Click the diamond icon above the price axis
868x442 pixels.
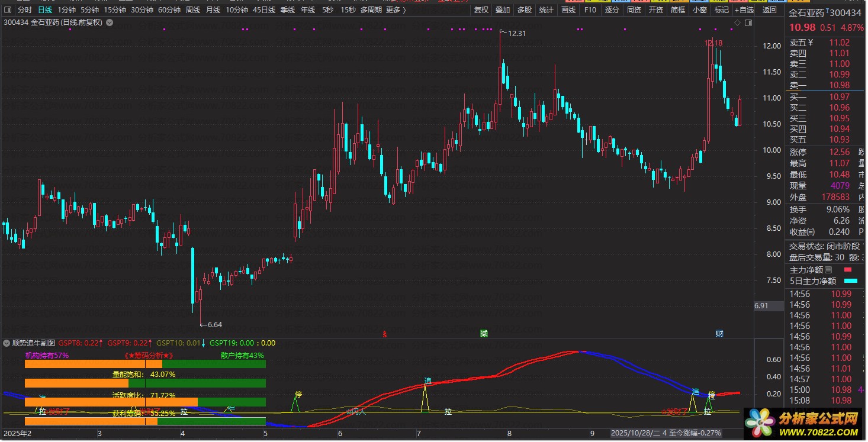pyautogui.click(x=737, y=22)
